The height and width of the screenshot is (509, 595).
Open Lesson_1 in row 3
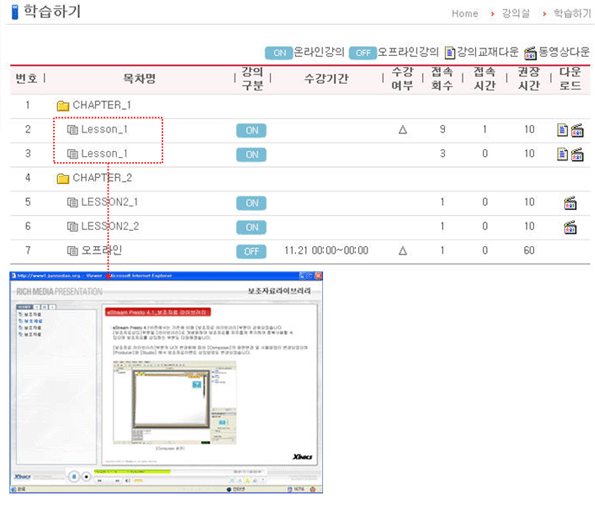[104, 154]
